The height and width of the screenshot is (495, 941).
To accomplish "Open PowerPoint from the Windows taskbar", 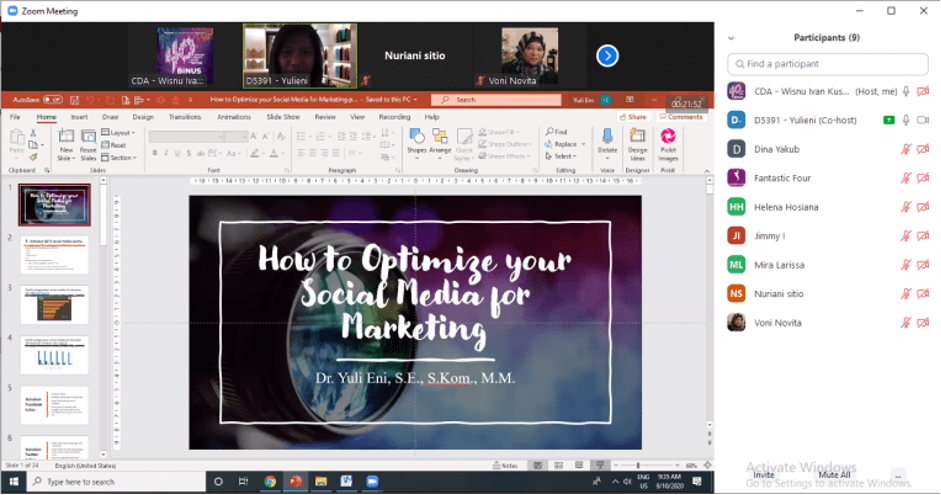I will click(x=295, y=482).
